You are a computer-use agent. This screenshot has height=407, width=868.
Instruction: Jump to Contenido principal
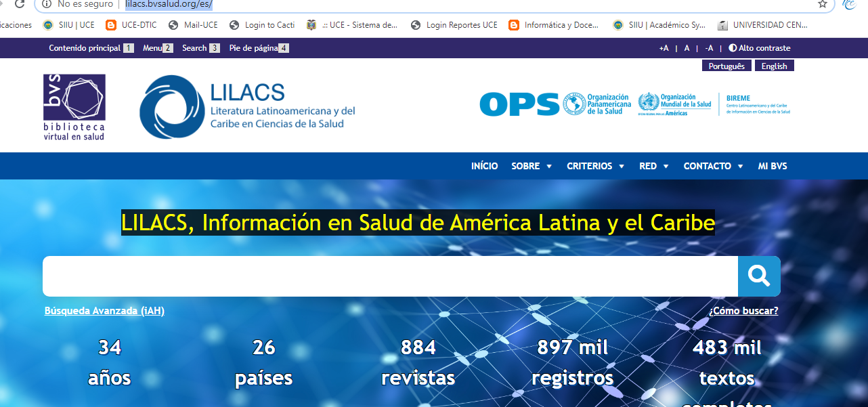point(91,48)
